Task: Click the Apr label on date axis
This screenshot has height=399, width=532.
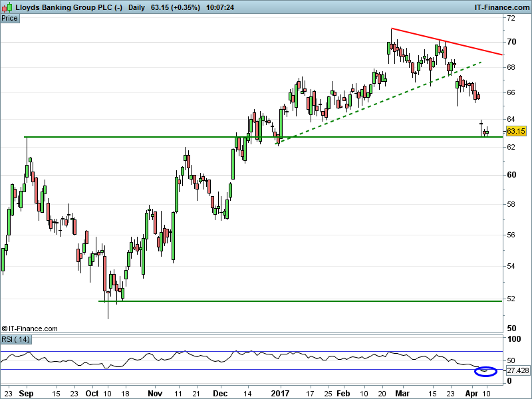Action: click(x=471, y=394)
